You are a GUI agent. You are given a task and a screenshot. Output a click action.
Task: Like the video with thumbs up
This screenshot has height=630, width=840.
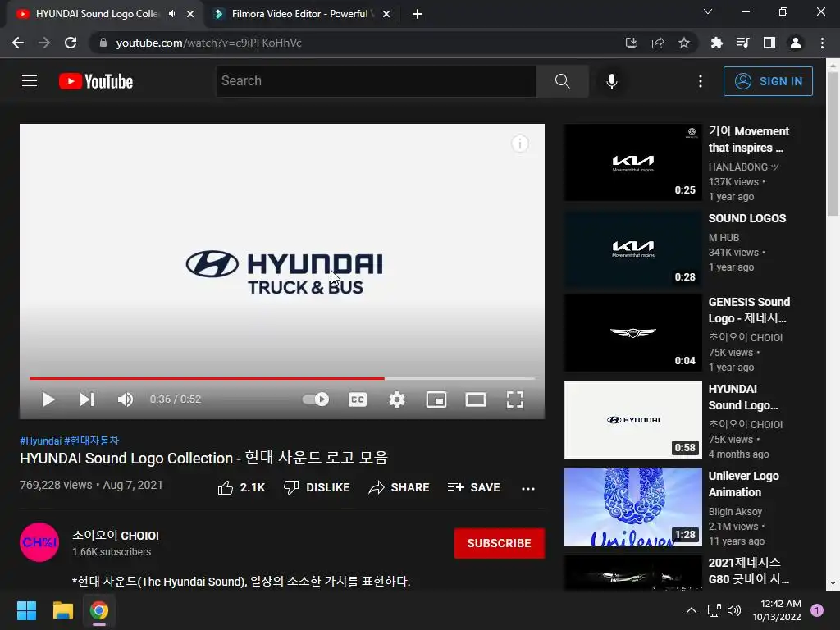pyautogui.click(x=242, y=487)
